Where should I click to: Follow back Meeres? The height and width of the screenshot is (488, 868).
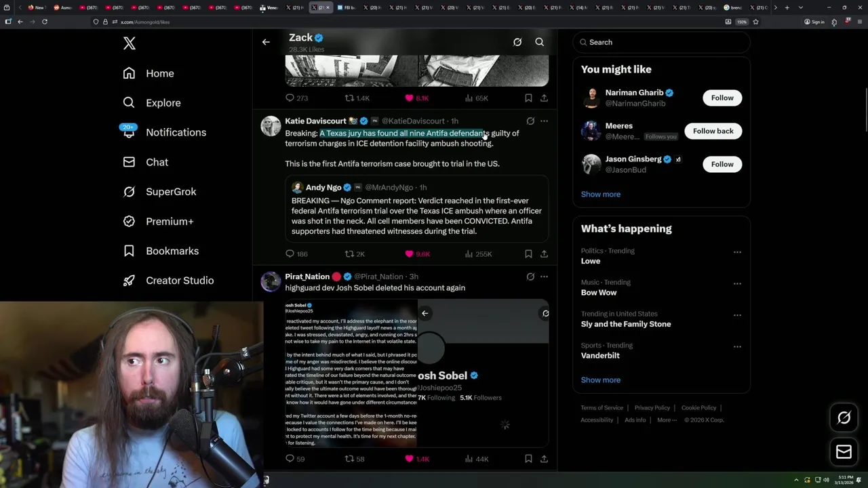713,131
